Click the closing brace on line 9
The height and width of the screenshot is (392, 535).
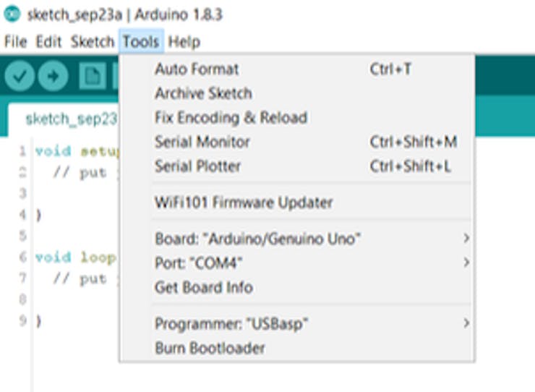tap(38, 321)
